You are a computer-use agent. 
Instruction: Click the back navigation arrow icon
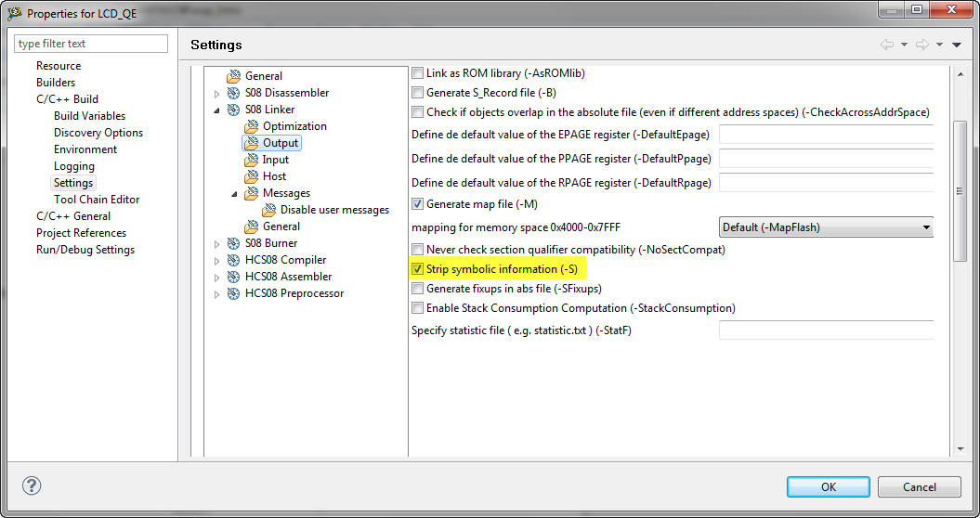[x=886, y=45]
